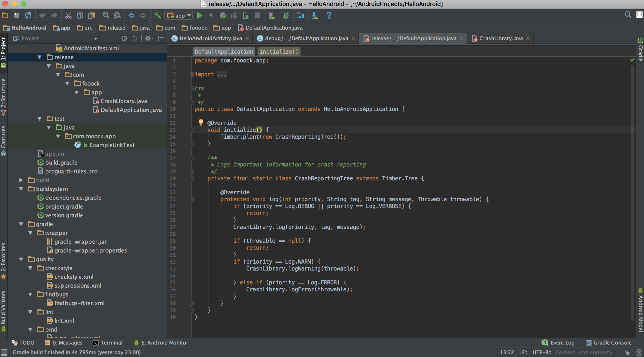Toggle the Project tool window sidebar button
This screenshot has width=644, height=357.
(x=3, y=49)
